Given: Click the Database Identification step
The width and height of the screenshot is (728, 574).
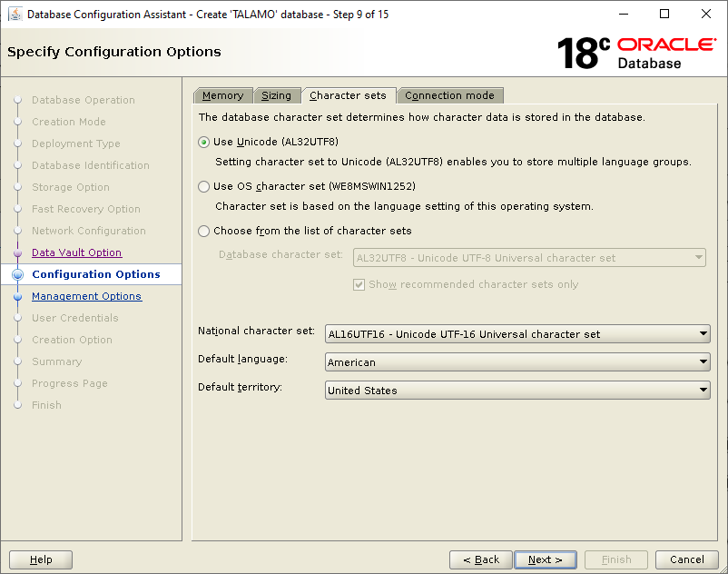Looking at the screenshot, I should tap(91, 165).
